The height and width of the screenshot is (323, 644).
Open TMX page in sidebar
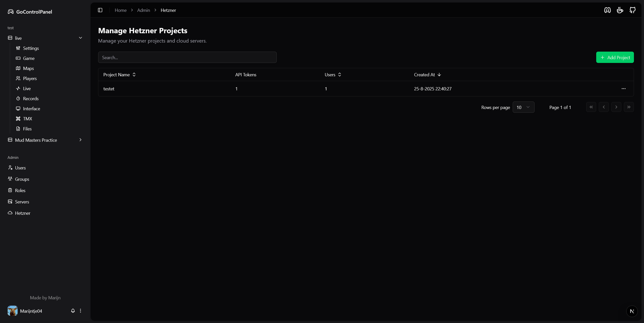click(x=27, y=119)
